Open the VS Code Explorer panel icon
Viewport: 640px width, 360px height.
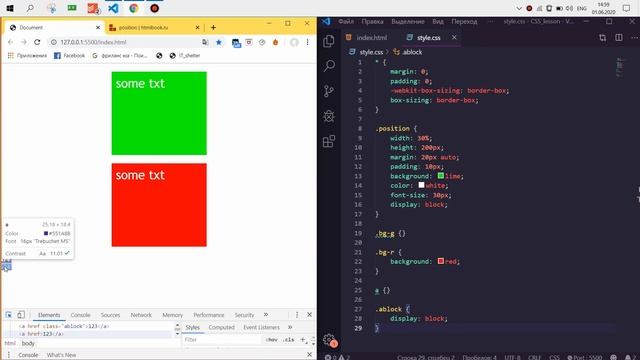pyautogui.click(x=329, y=41)
